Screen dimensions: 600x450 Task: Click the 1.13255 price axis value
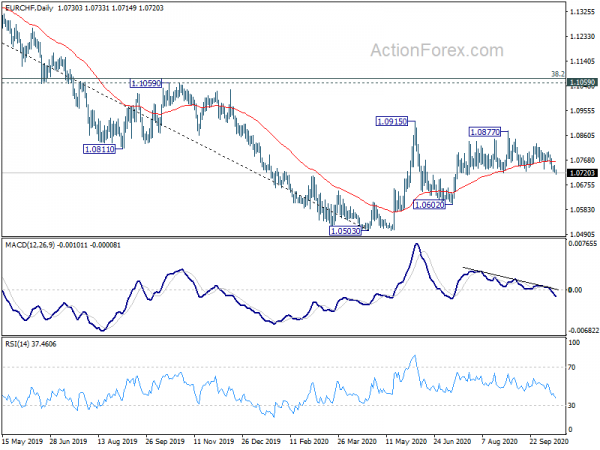582,12
